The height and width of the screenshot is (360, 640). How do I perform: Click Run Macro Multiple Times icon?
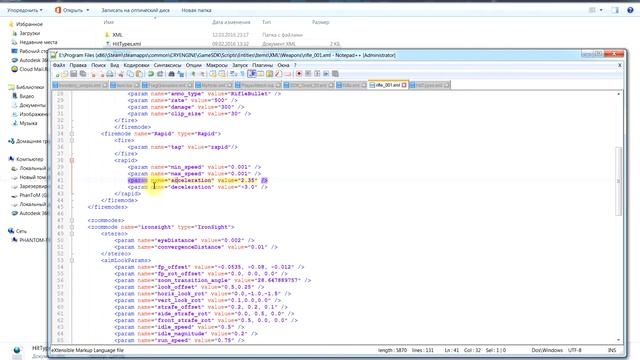coord(326,74)
